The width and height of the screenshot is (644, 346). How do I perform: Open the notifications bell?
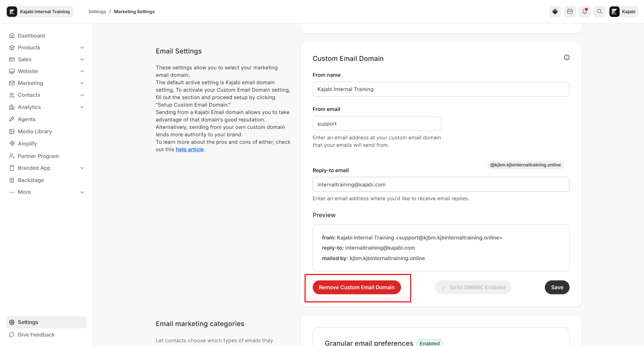(585, 11)
